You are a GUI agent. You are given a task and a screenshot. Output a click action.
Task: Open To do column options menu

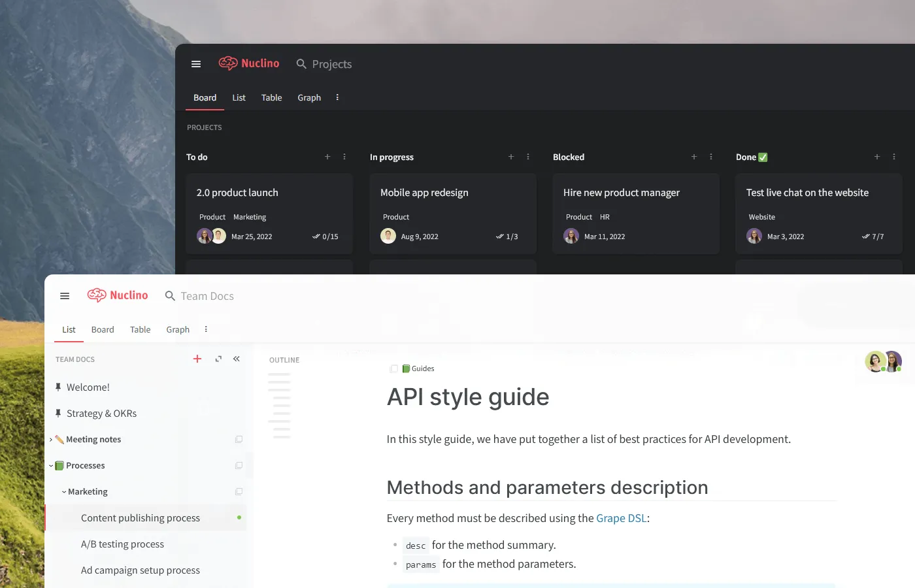(x=344, y=157)
